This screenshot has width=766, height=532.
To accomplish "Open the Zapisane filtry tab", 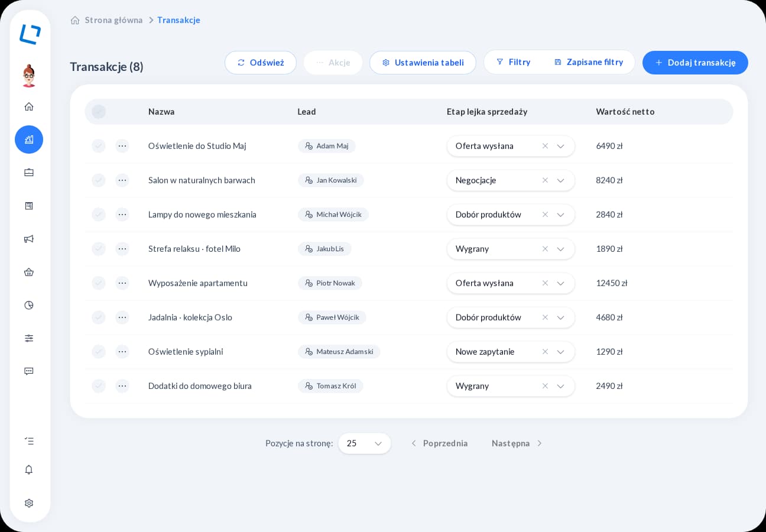I will point(588,62).
